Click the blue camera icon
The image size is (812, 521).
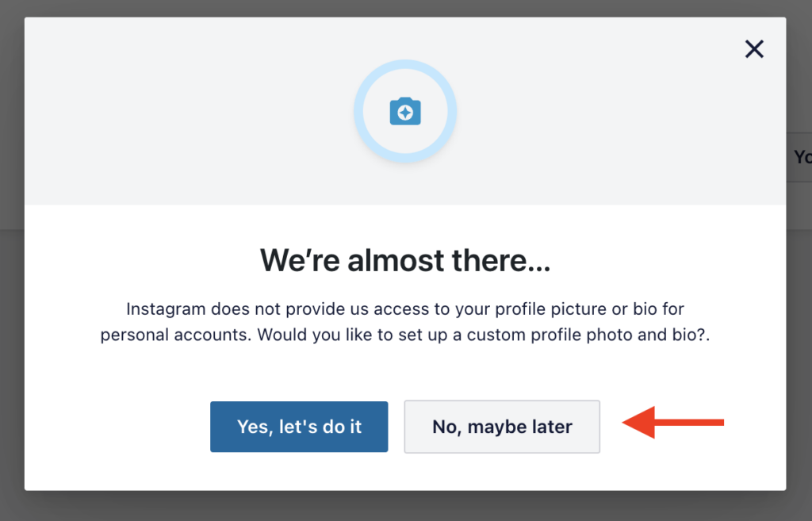click(x=405, y=111)
